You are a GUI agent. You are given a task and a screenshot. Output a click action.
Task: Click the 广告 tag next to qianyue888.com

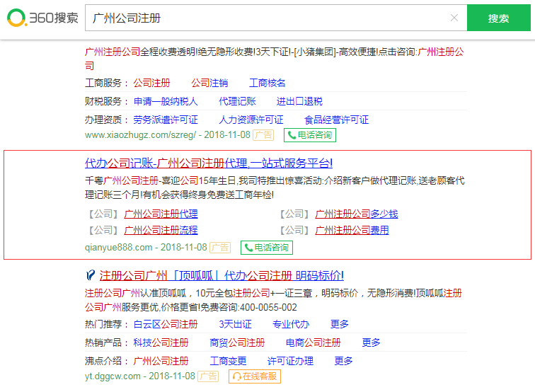[x=220, y=247]
